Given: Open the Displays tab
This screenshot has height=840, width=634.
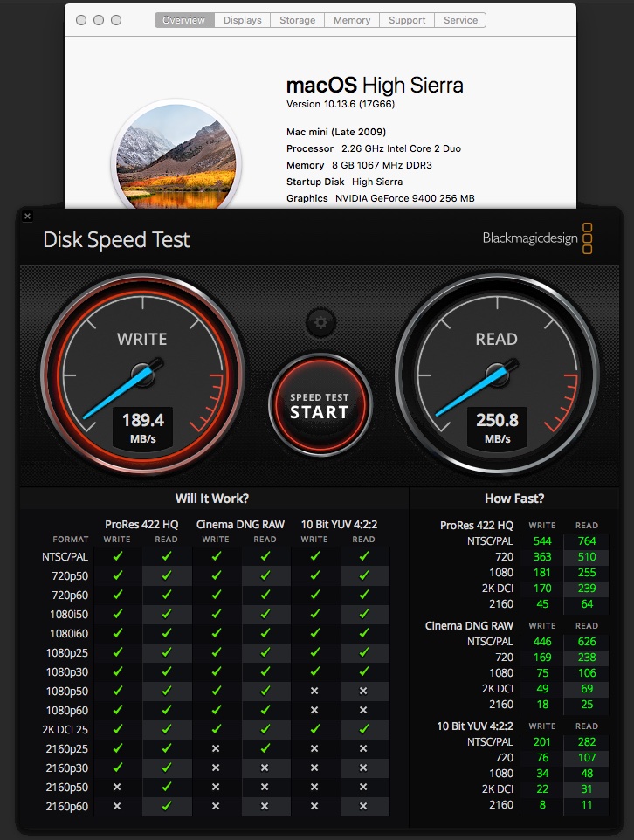Looking at the screenshot, I should 243,20.
